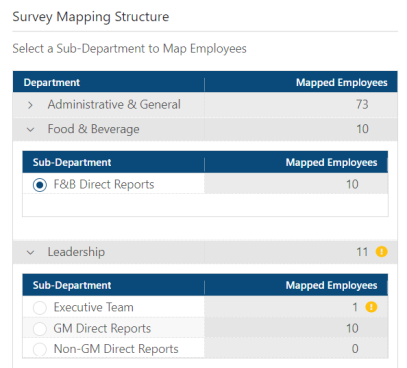This screenshot has height=368, width=407.
Task: Click the F&B Direct Reports count of 10
Action: [x=352, y=184]
